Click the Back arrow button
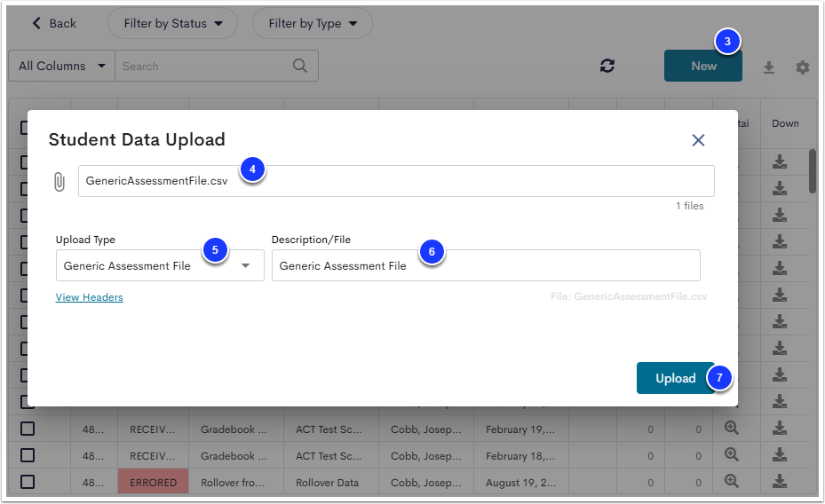The width and height of the screenshot is (825, 504). coord(54,23)
